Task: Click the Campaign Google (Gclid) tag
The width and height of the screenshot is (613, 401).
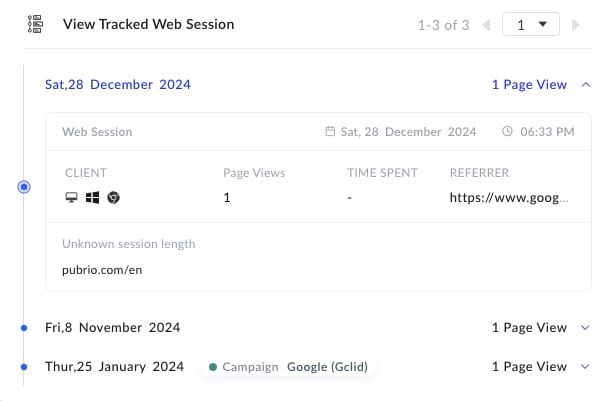Action: [289, 367]
